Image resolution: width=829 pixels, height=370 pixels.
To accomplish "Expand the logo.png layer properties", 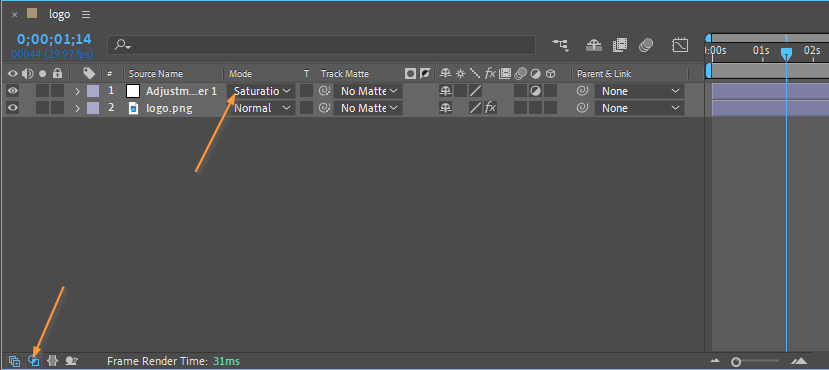I will (x=77, y=108).
